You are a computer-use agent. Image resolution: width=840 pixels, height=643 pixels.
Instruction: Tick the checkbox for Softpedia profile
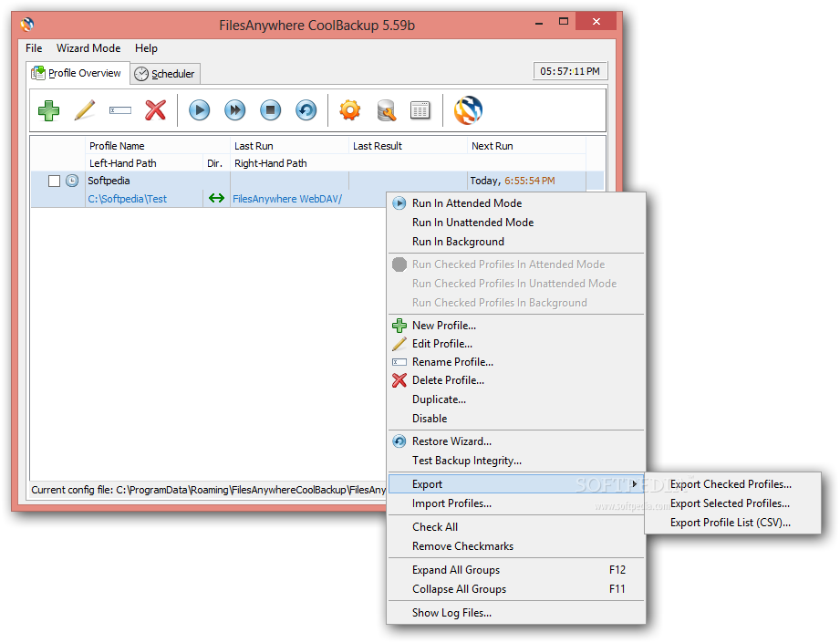[54, 181]
